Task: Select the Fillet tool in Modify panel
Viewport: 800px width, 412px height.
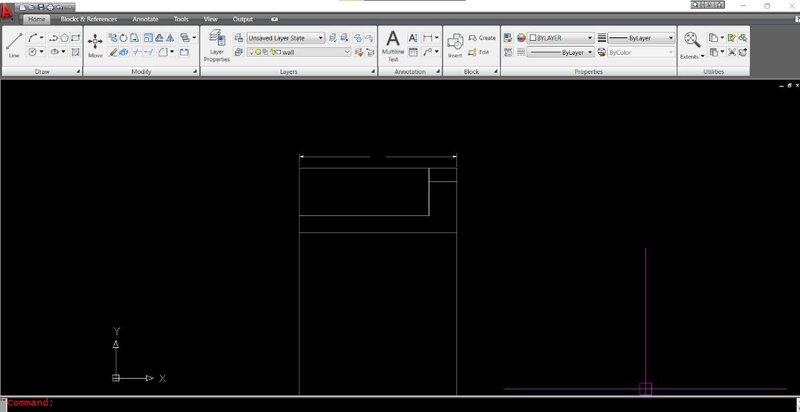Action: click(x=163, y=52)
